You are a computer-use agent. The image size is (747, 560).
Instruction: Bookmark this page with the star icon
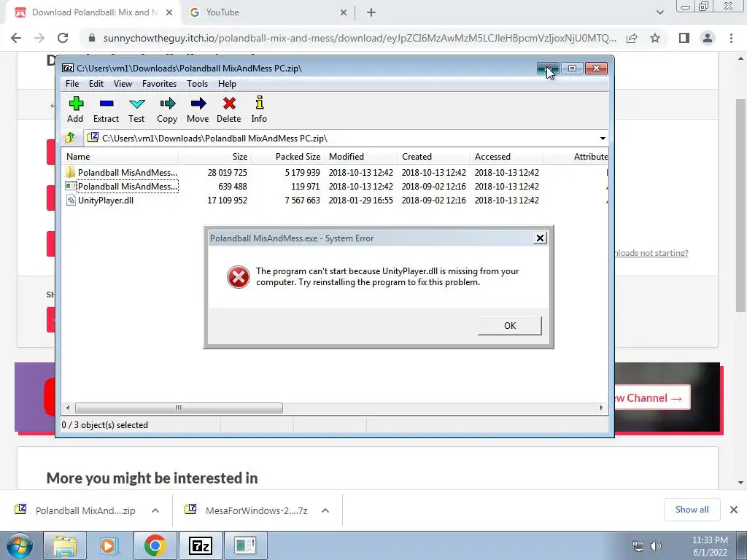coord(655,38)
